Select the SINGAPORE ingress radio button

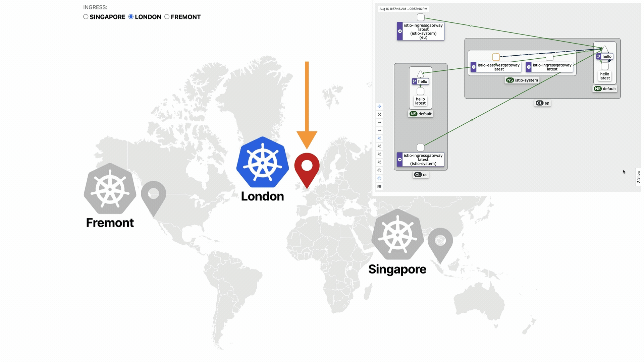86,17
